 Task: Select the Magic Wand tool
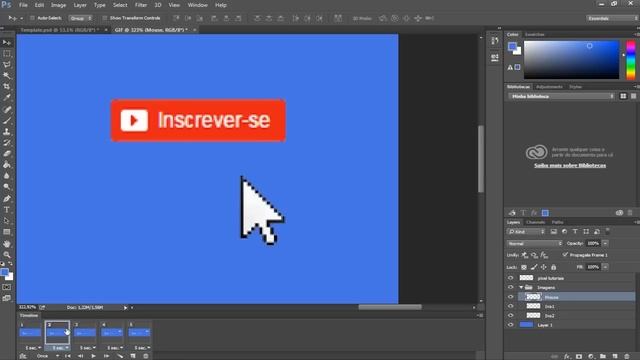pos(7,76)
